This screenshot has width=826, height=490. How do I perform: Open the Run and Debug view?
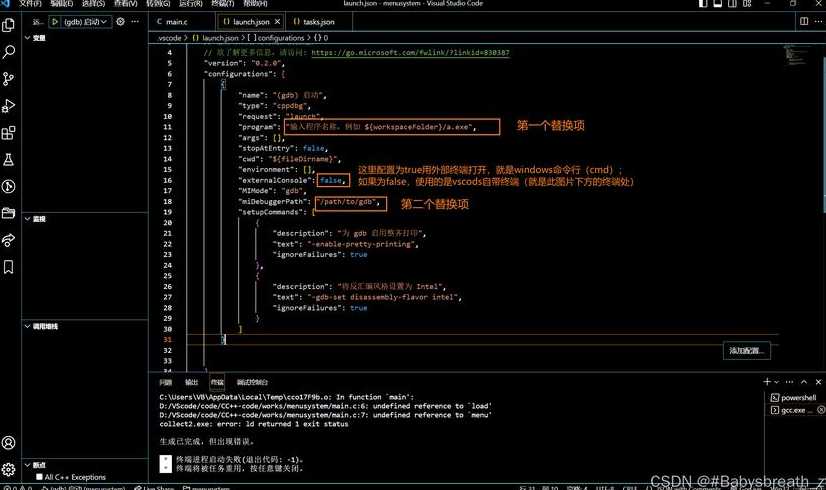click(8, 105)
